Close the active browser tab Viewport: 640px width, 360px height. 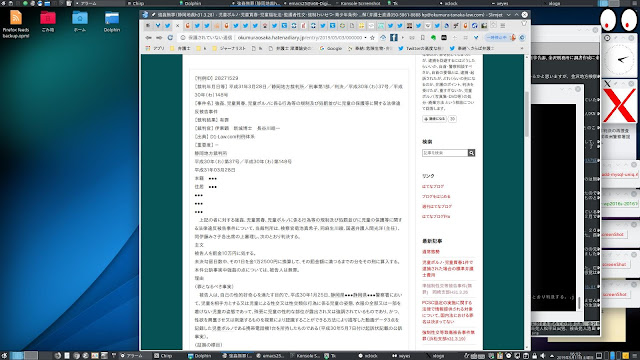[x=178, y=26]
